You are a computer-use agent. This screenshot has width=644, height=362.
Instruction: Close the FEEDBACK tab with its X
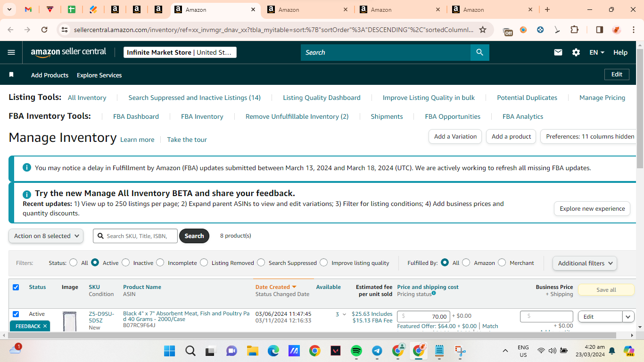[x=45, y=326]
